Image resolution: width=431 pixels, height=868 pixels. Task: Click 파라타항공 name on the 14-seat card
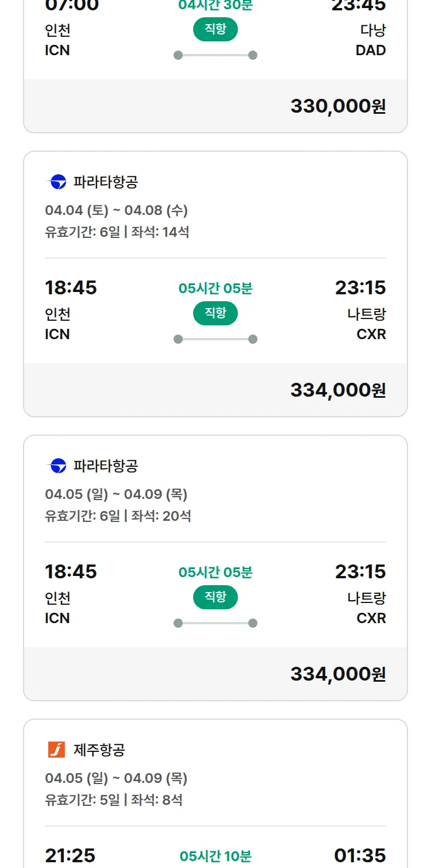pos(106,182)
